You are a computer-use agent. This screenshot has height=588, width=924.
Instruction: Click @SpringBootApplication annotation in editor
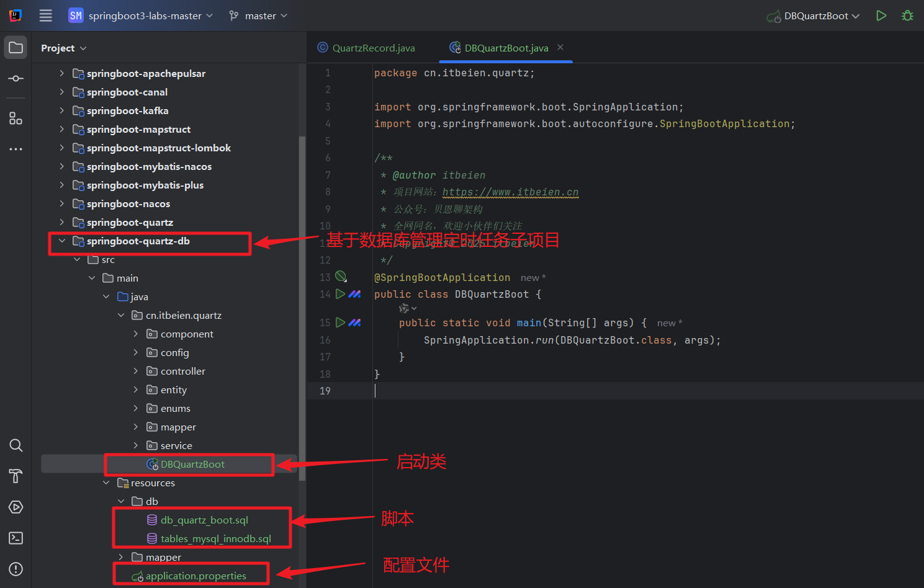pos(442,277)
